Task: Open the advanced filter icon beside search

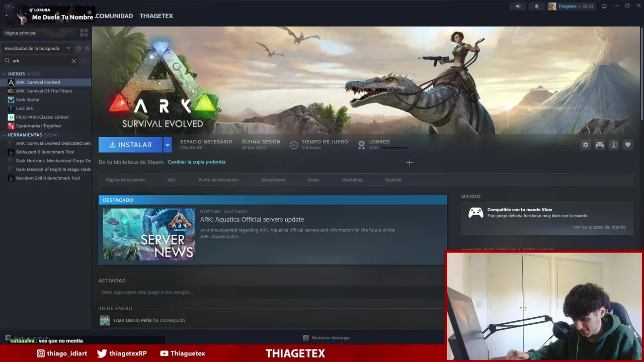Action: point(84,61)
